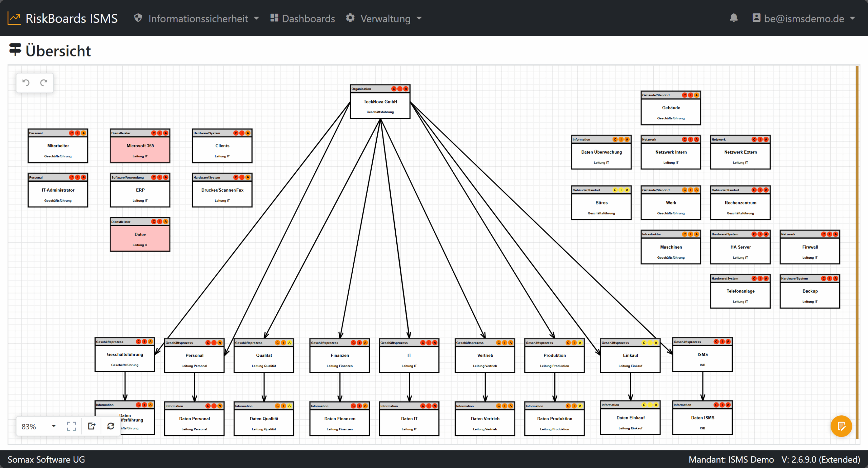
Task: Select the TeckNova GmbH organisation node
Action: (380, 102)
